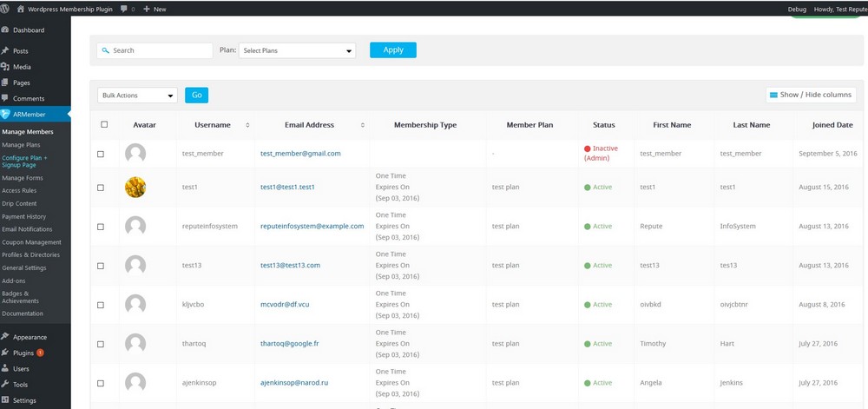Open Payment History menu item
The width and height of the screenshot is (868, 409).
(x=23, y=216)
